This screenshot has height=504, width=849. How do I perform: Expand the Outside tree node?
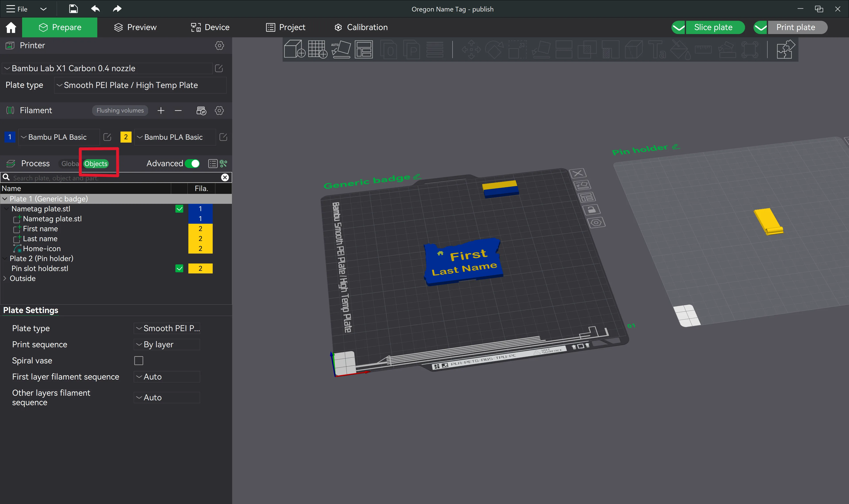point(5,278)
